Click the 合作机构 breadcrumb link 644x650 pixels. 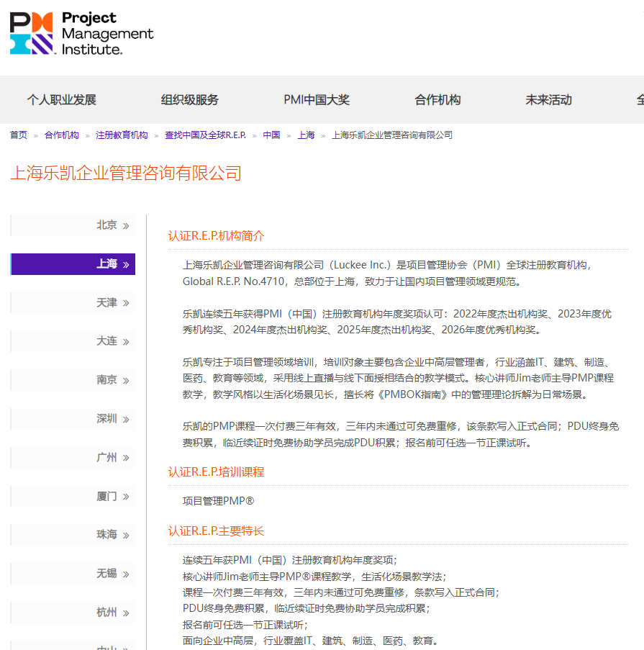[x=62, y=135]
